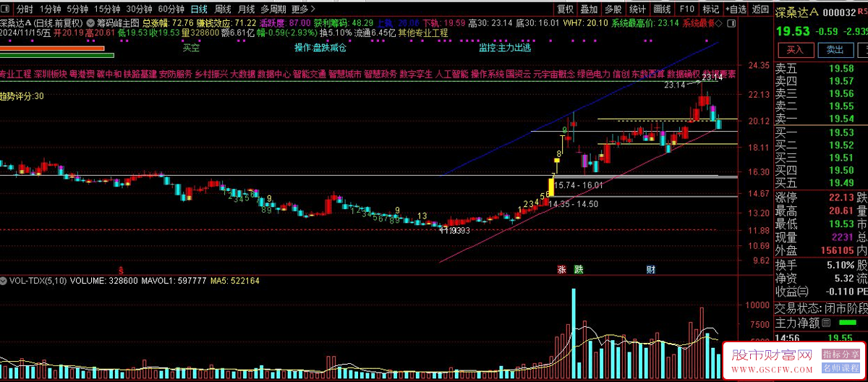Switch to the 日线 daily chart

199,9
